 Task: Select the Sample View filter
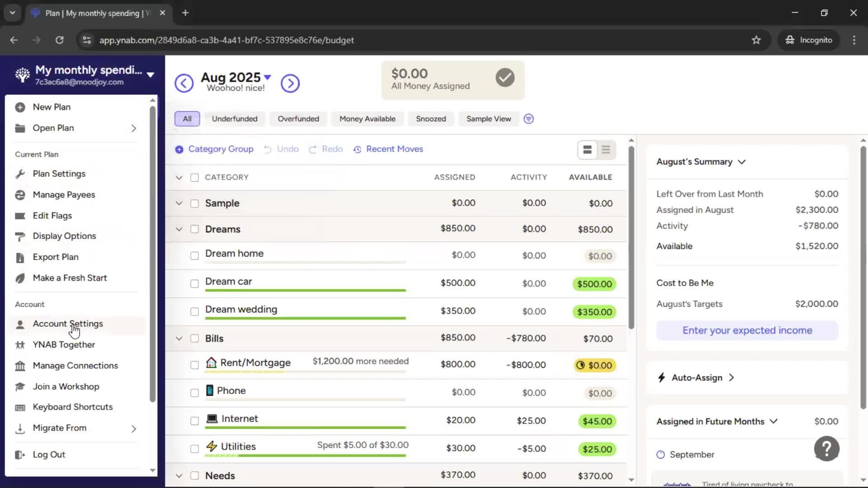[489, 119]
